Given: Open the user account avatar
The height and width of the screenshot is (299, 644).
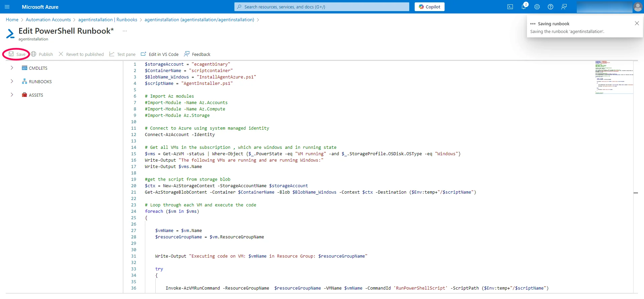Looking at the screenshot, I should pyautogui.click(x=638, y=7).
